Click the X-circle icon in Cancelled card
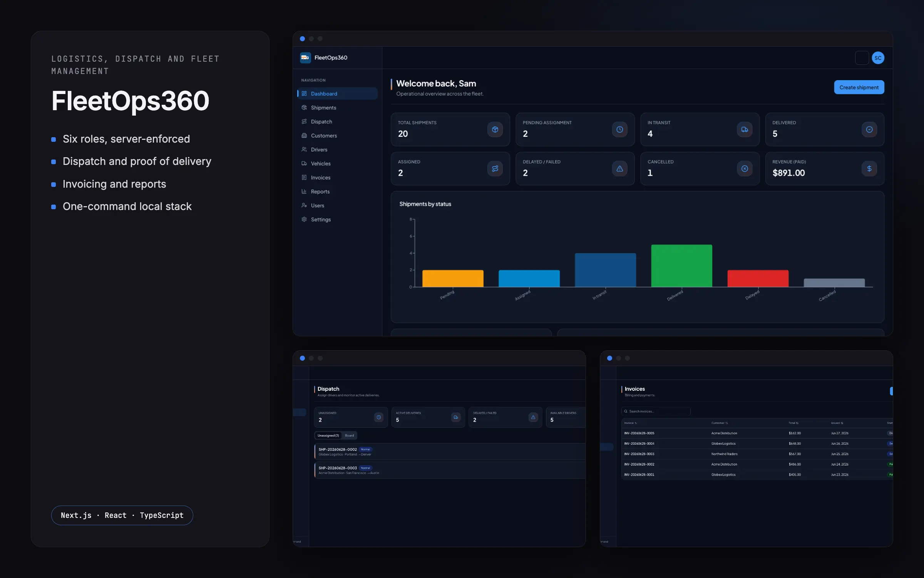This screenshot has width=924, height=578. (745, 169)
